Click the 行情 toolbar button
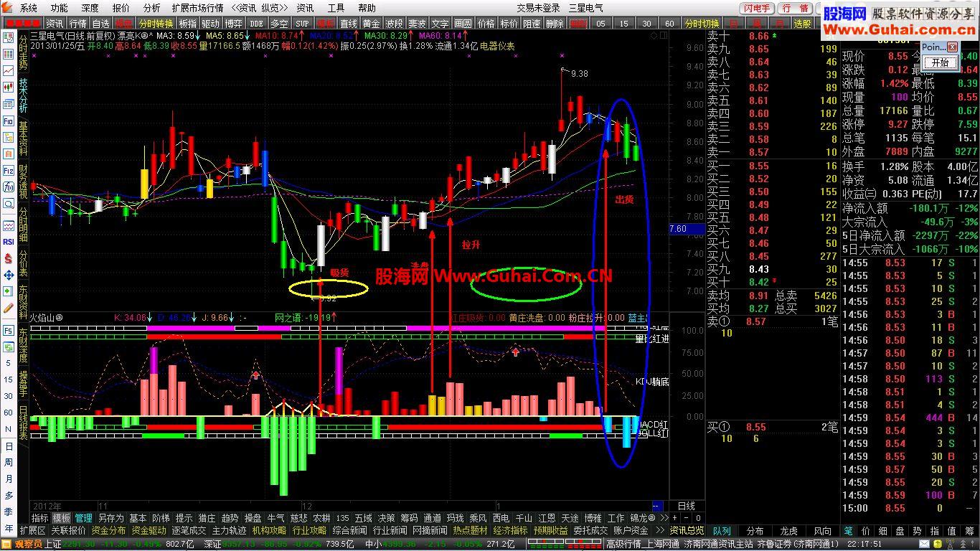 click(77, 23)
